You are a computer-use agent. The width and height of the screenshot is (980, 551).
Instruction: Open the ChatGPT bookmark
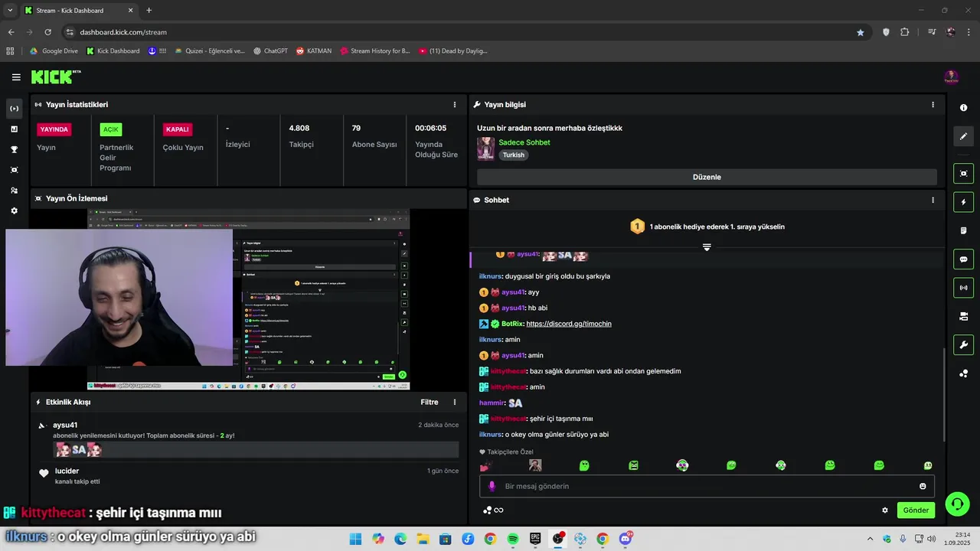coord(270,51)
